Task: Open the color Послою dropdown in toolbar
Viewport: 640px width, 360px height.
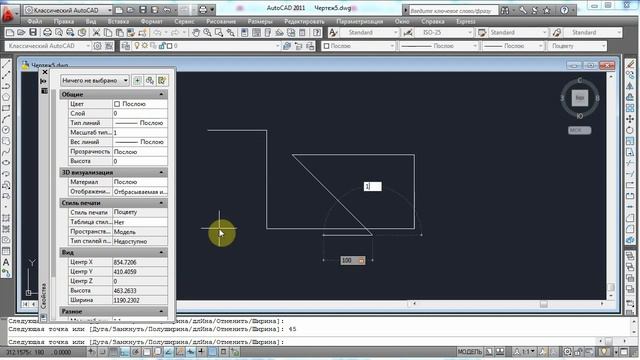Action: (x=358, y=46)
